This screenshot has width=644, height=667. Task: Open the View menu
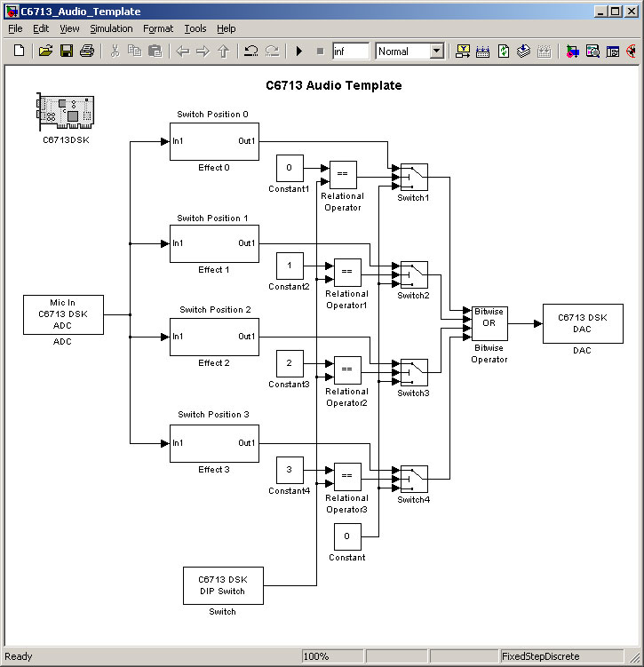[x=69, y=28]
